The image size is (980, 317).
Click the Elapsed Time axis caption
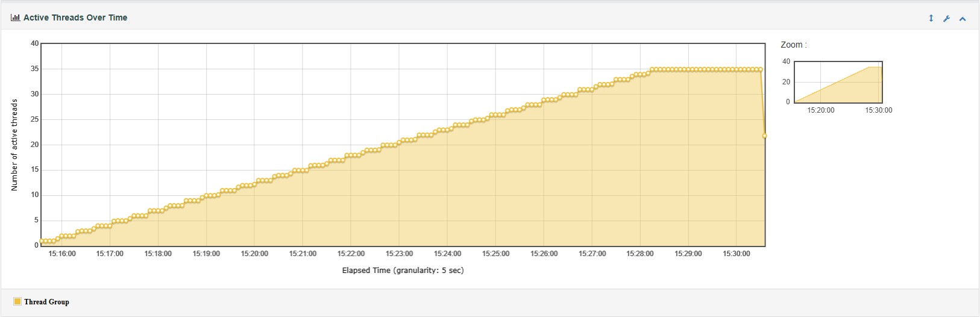[x=403, y=271]
